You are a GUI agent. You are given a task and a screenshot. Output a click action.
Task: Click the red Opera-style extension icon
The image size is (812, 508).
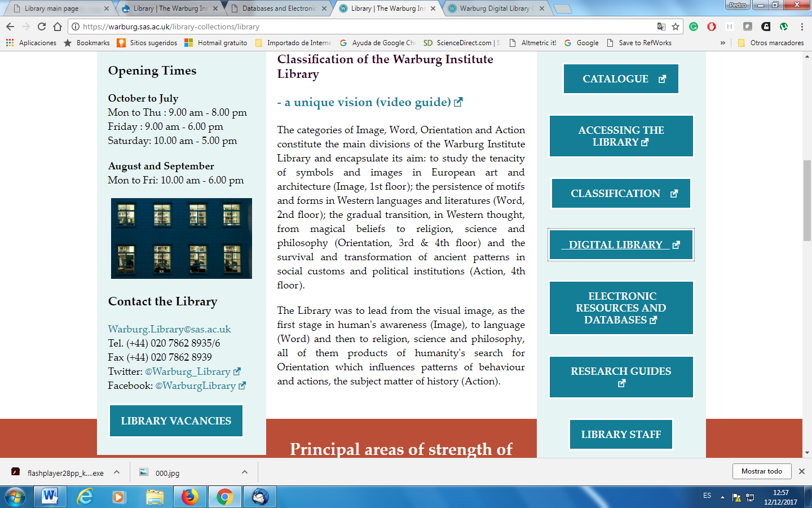click(x=712, y=27)
